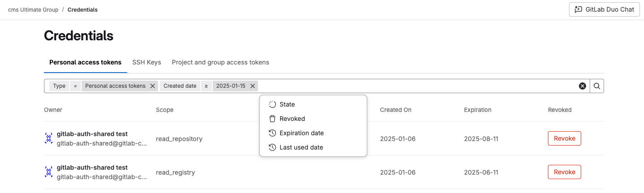The width and height of the screenshot is (644, 193).
Task: Remove the 2025-01-15 created date filter
Action: pos(253,86)
